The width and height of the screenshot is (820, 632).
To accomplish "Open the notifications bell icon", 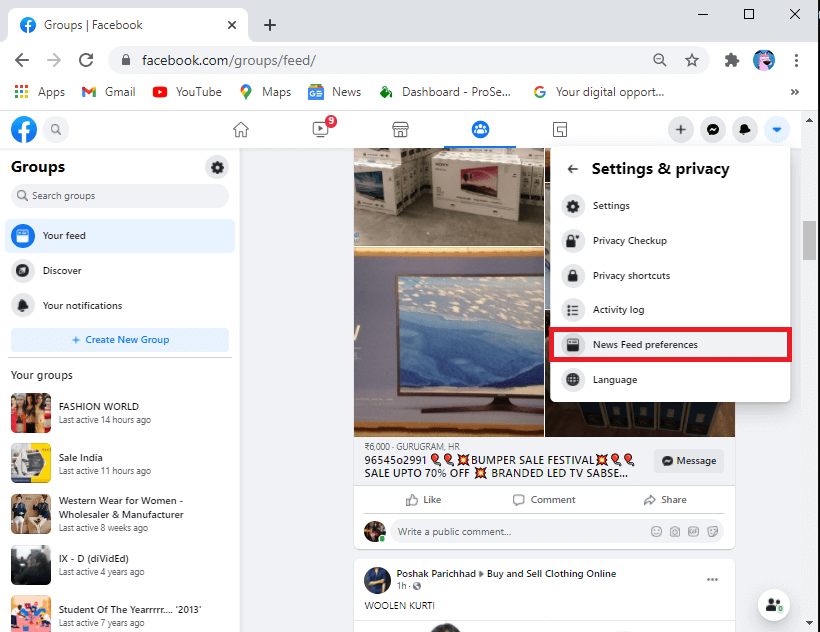I will click(745, 129).
